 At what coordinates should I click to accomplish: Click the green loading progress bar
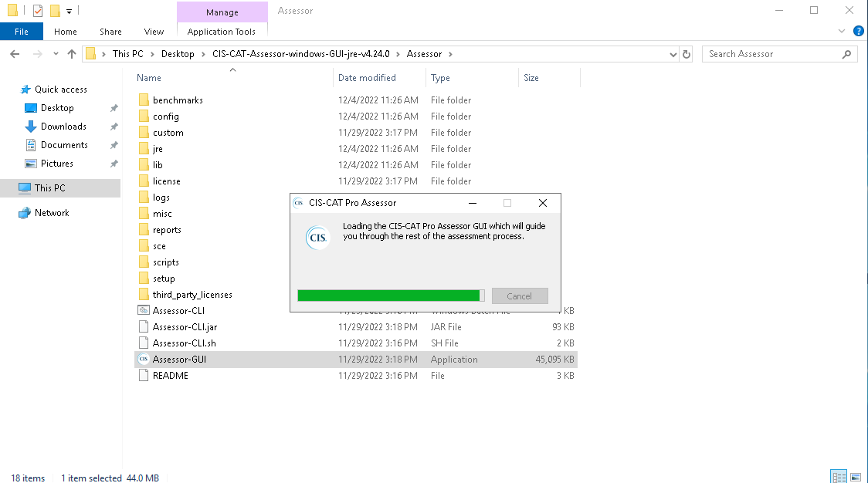pos(391,296)
